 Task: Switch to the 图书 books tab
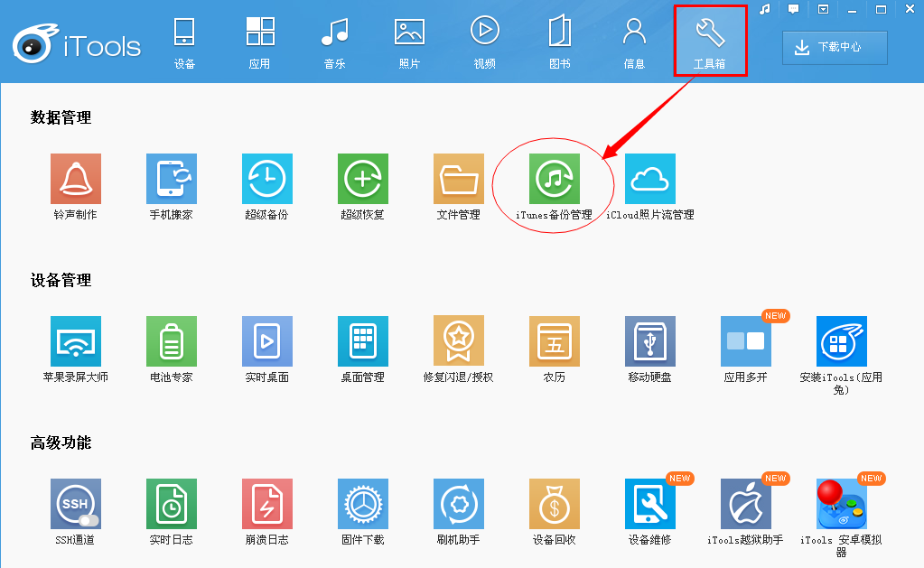[x=559, y=42]
